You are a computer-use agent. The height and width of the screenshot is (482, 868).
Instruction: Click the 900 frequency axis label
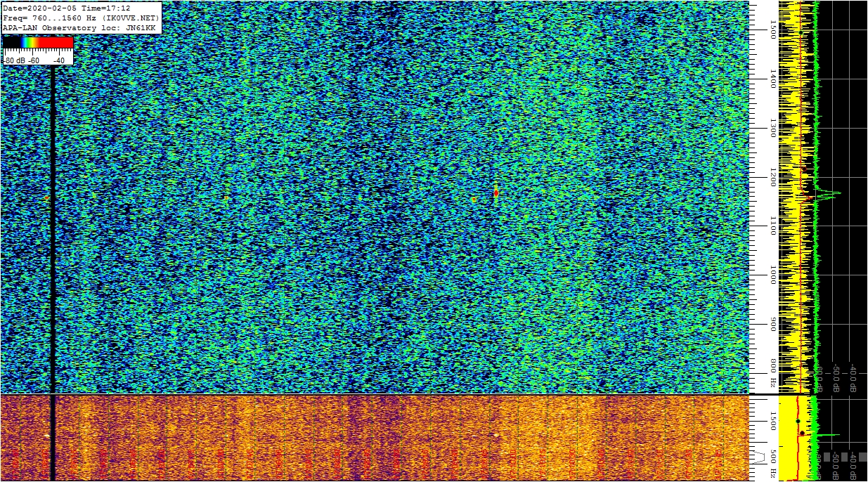773,324
